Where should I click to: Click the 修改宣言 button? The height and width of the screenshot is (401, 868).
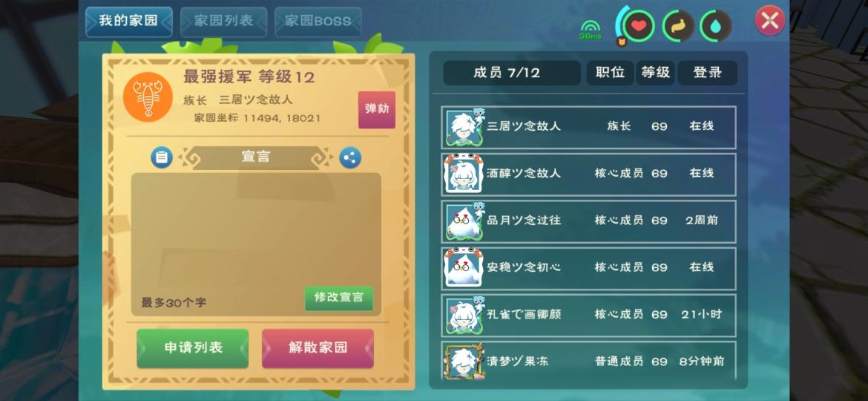339,298
